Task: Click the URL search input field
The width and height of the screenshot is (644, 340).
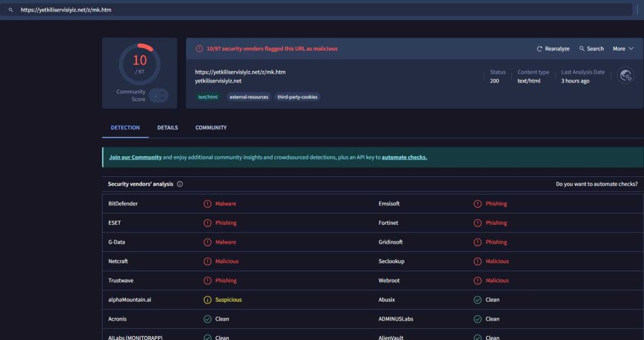Action: (316, 10)
